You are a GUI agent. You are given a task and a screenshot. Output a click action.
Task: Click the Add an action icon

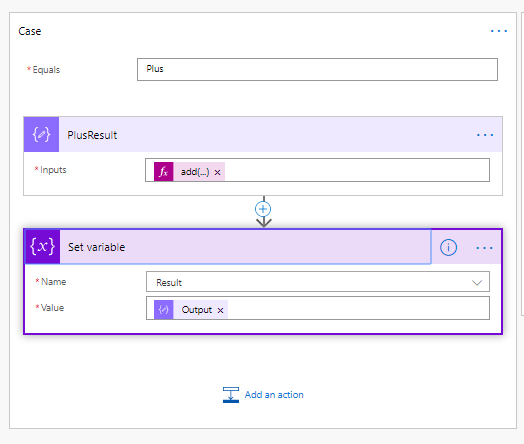(x=231, y=395)
